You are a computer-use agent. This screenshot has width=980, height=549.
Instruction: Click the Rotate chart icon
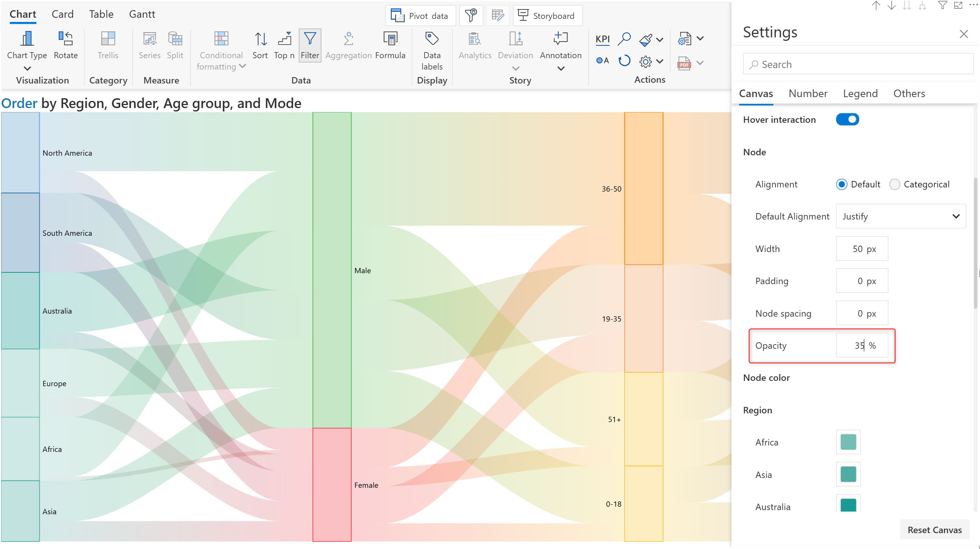click(65, 39)
